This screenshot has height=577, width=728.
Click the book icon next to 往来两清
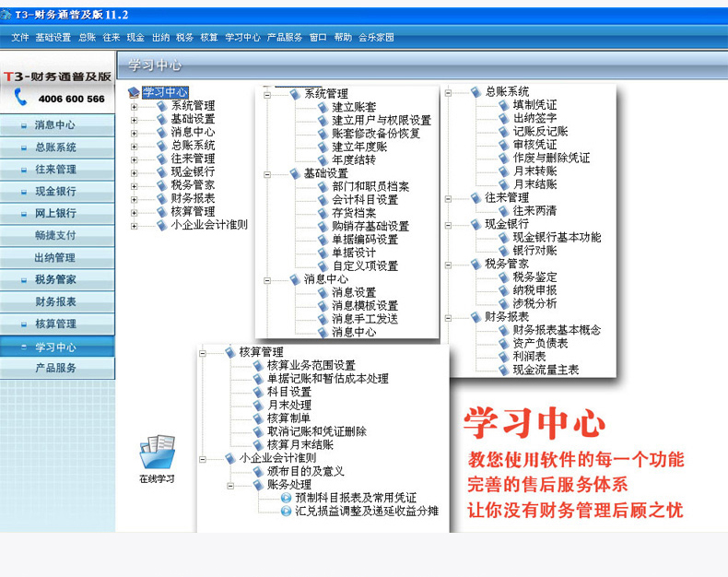point(504,211)
